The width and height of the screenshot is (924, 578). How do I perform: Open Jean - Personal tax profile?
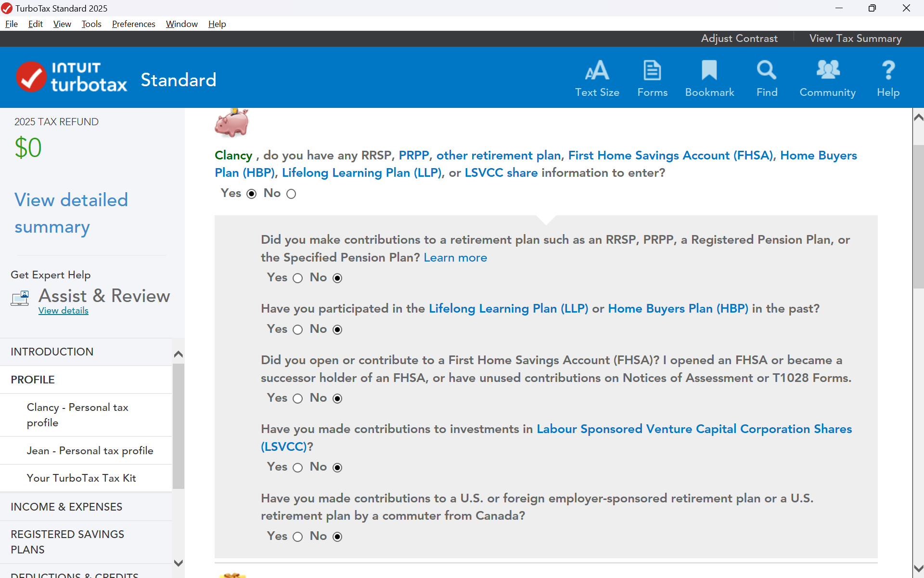point(90,450)
